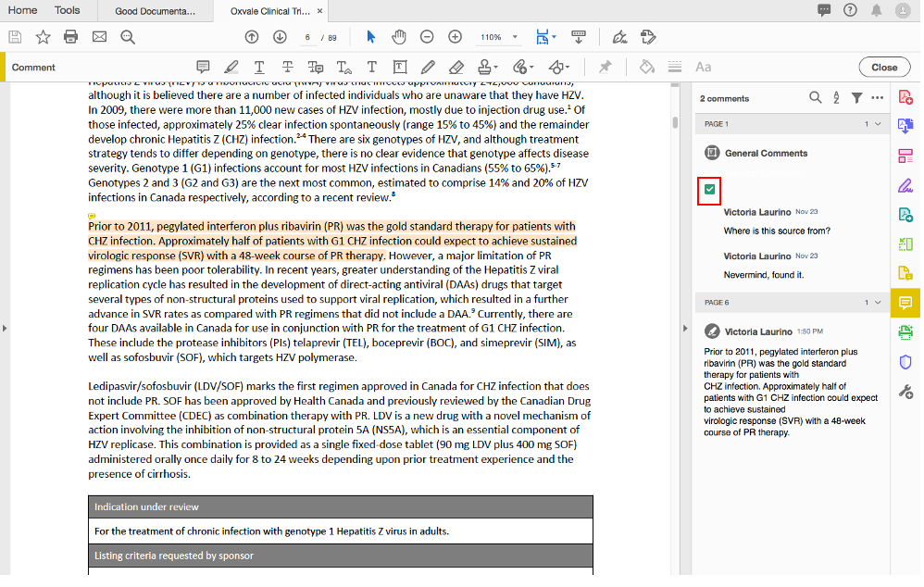
Task: Open the color fill picker
Action: [x=647, y=68]
